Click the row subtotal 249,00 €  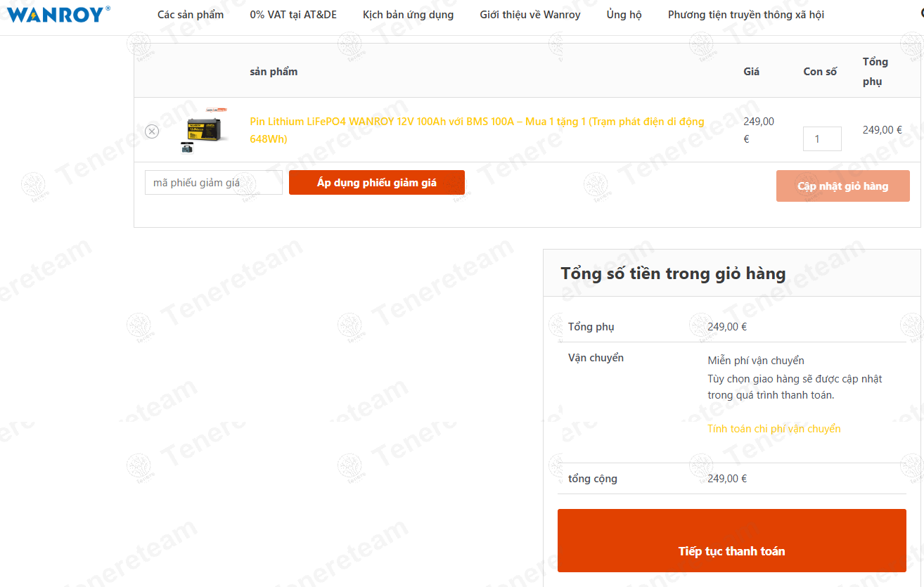pos(883,130)
